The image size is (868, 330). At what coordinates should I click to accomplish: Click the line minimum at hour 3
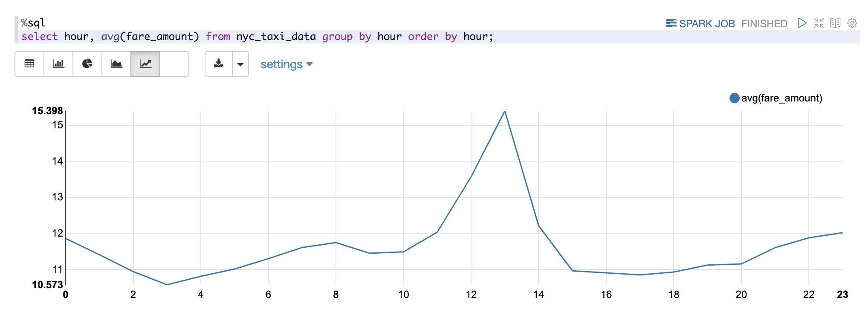tap(167, 284)
